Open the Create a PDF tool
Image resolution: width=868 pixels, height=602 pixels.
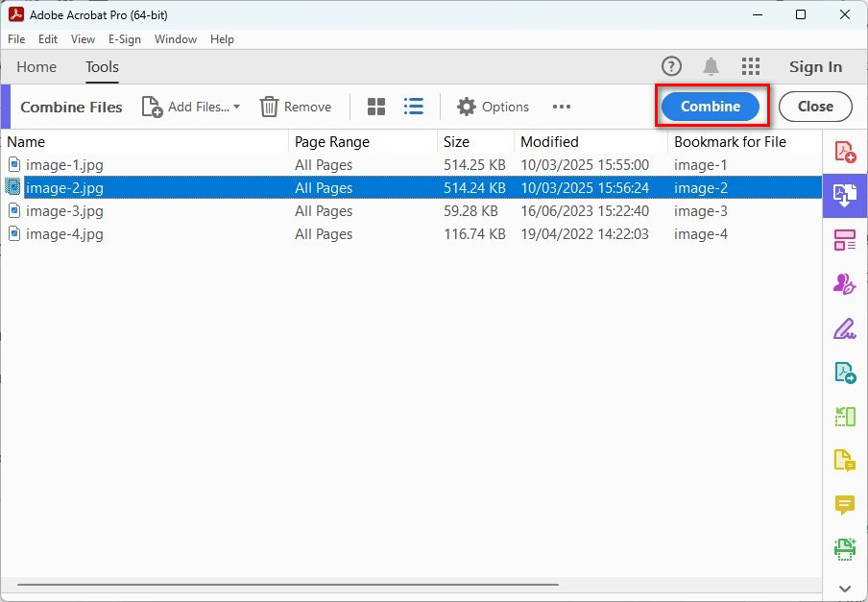pos(845,151)
